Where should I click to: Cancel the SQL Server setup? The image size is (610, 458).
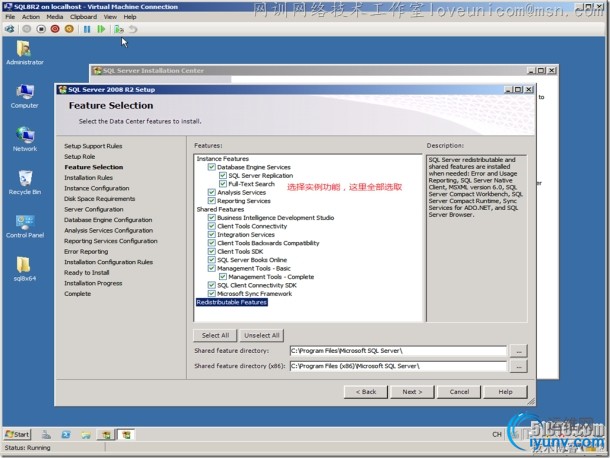click(x=459, y=392)
